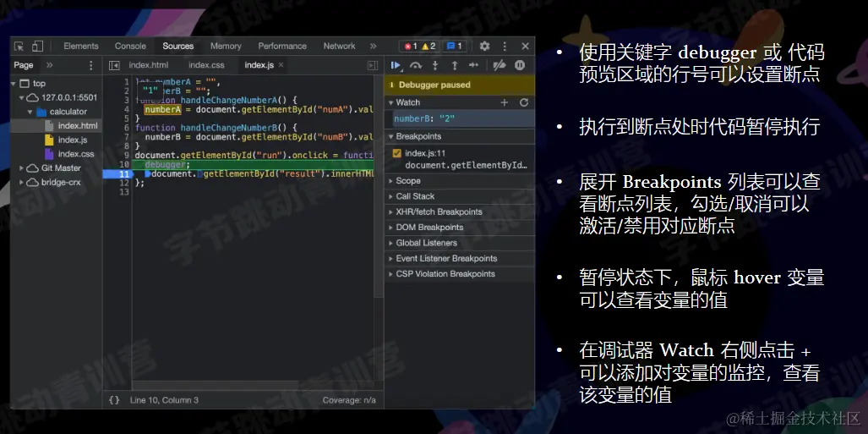Screen dimensions: 868x434
Task: Collapse the calculator folder
Action: (30, 112)
